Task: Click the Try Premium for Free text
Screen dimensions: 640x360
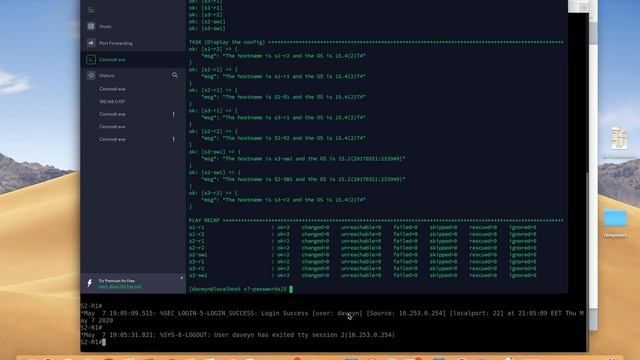Action: click(117, 281)
